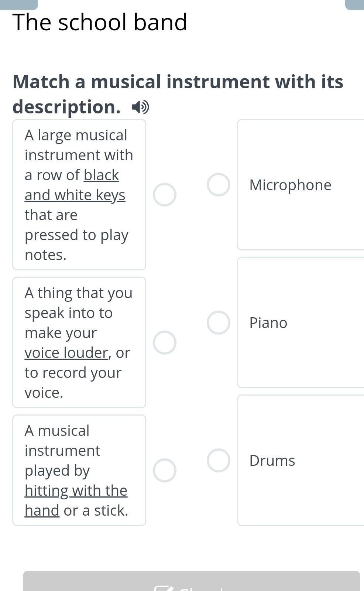The image size is (364, 591).
Task: Select the radio button next to Microphone
Action: pyautogui.click(x=218, y=185)
